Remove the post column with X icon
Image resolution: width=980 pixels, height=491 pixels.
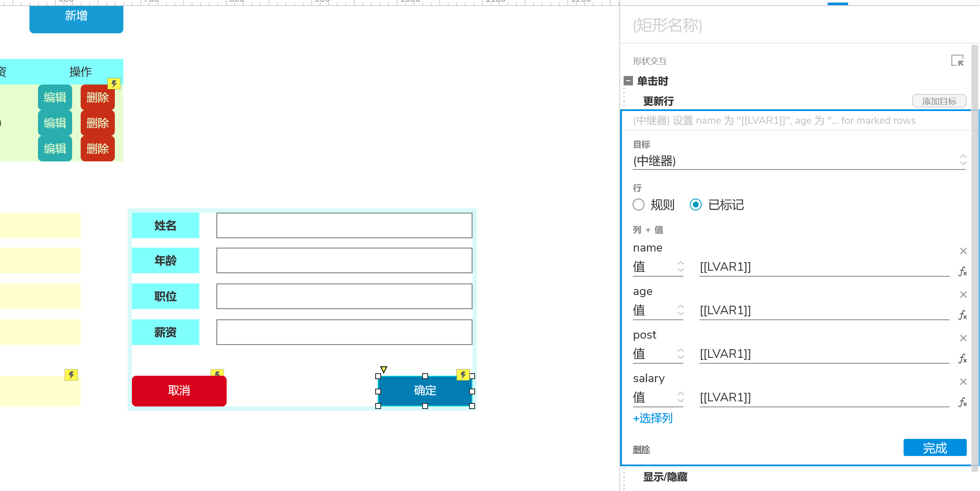[x=963, y=338]
